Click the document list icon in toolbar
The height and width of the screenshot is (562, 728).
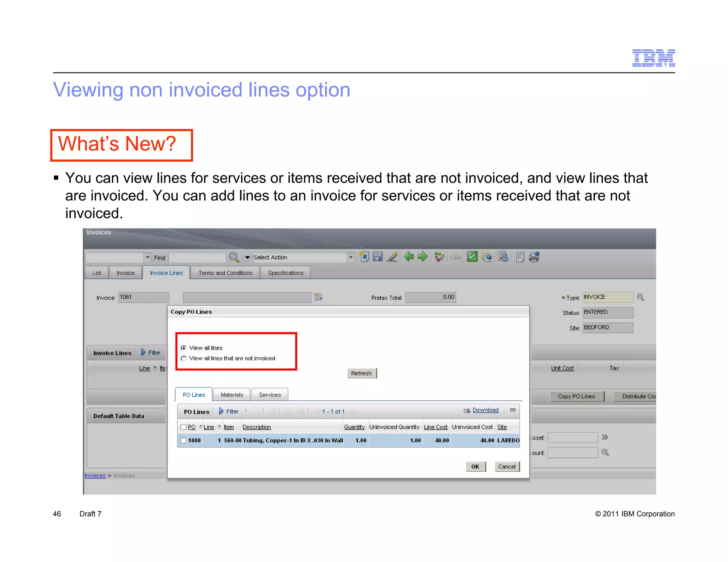520,257
